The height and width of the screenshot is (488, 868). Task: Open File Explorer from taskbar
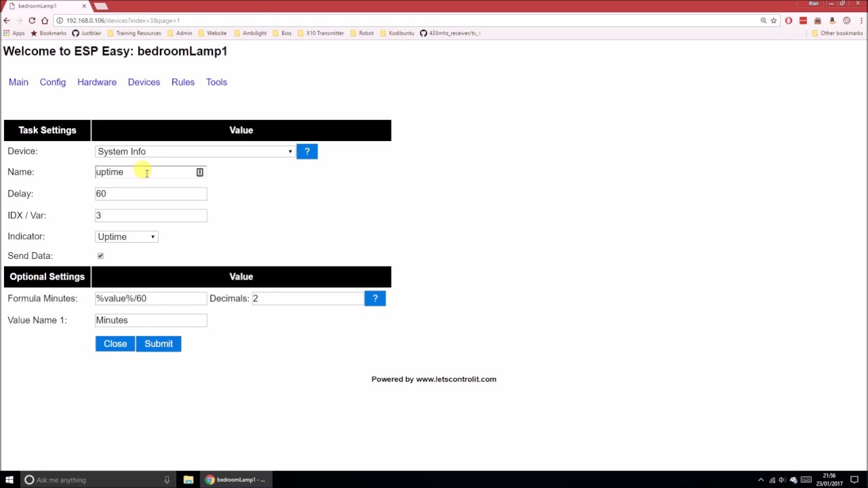(x=189, y=480)
